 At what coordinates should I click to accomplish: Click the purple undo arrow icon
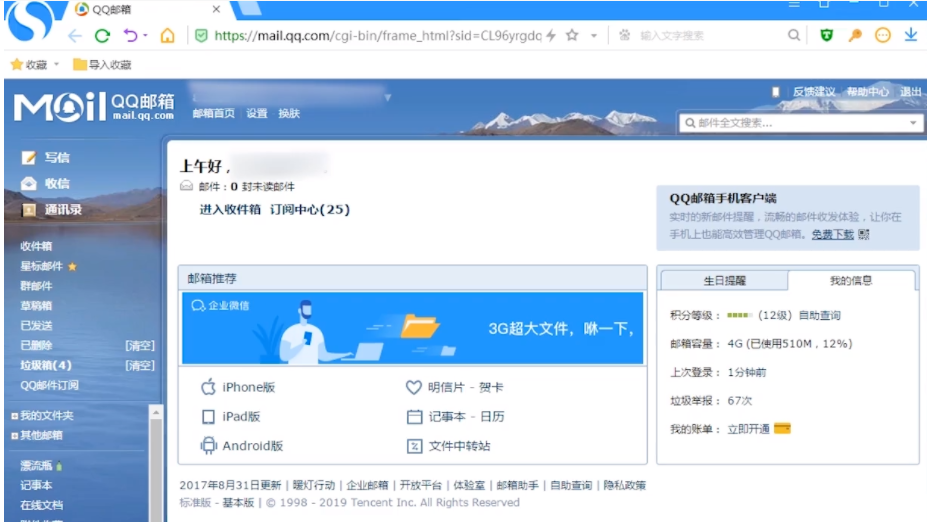(x=130, y=36)
